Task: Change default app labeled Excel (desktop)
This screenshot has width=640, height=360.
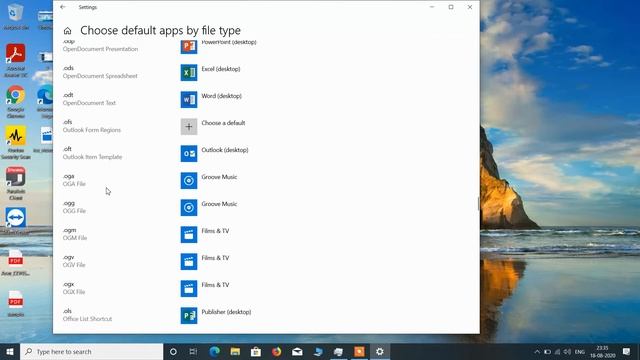Action: [x=221, y=69]
